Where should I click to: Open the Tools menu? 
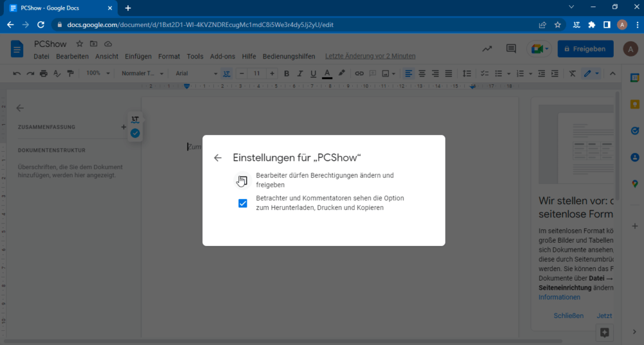[194, 56]
